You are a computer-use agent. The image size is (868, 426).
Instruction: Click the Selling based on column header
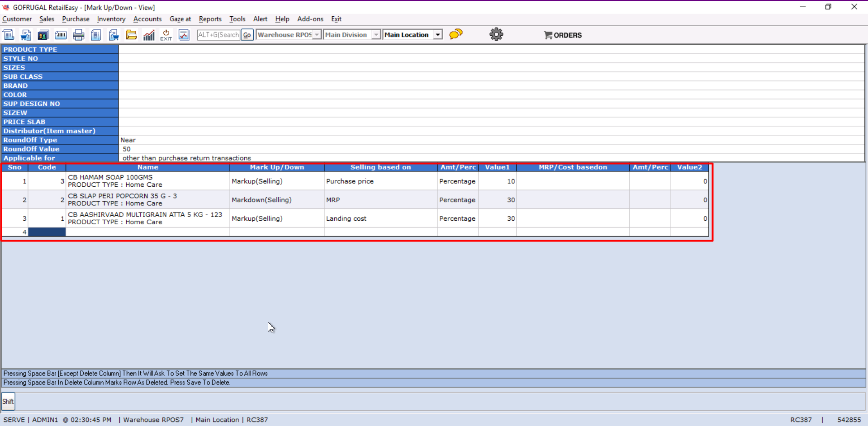(x=381, y=167)
